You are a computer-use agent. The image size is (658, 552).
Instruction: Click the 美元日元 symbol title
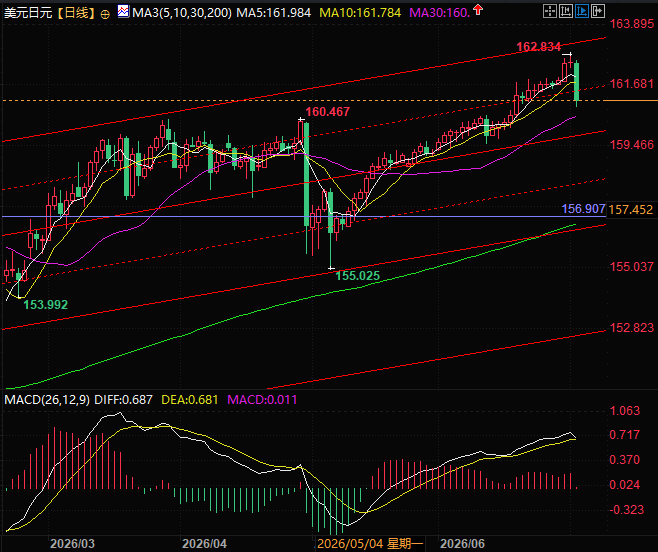coord(28,13)
